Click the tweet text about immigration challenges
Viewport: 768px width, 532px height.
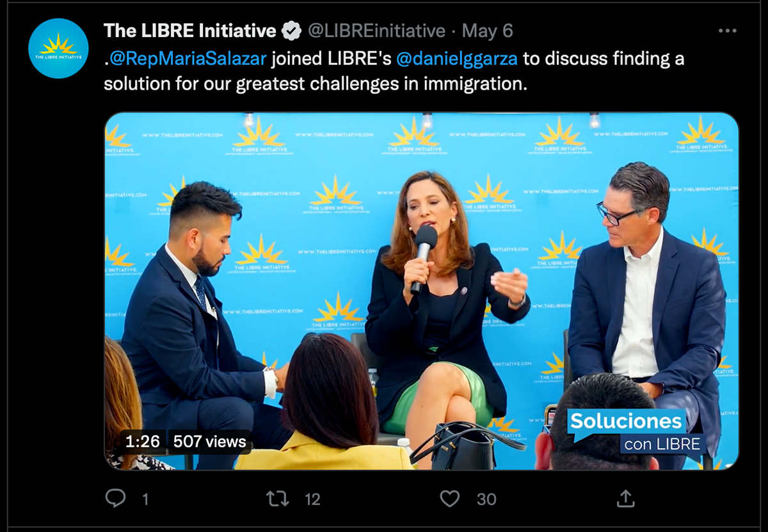click(x=394, y=72)
